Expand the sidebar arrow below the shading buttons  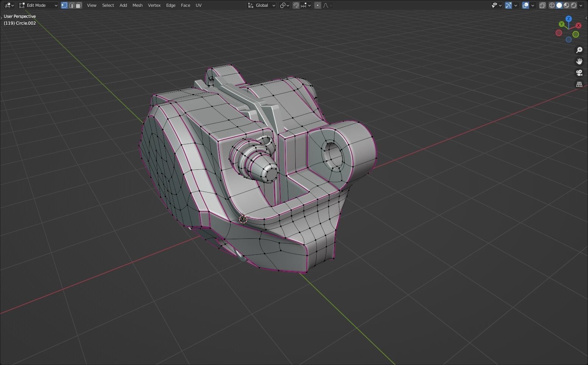(x=586, y=18)
